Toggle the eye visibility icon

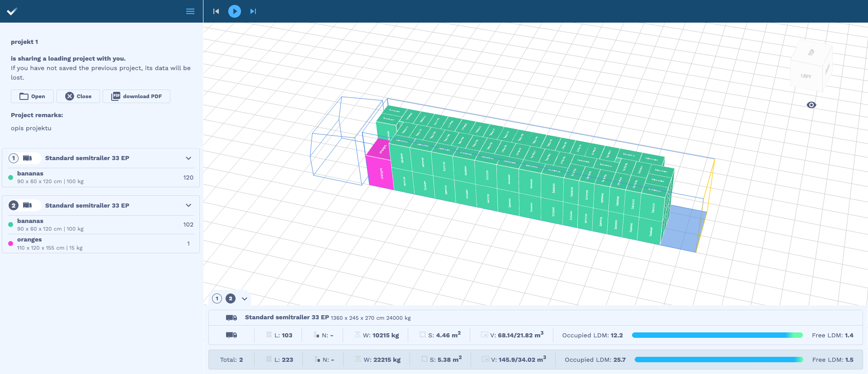click(811, 105)
